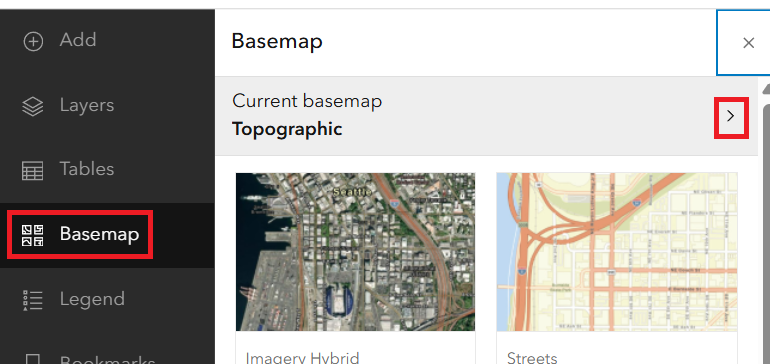The width and height of the screenshot is (770, 364).
Task: Click the Layers stack icon
Action: [33, 106]
